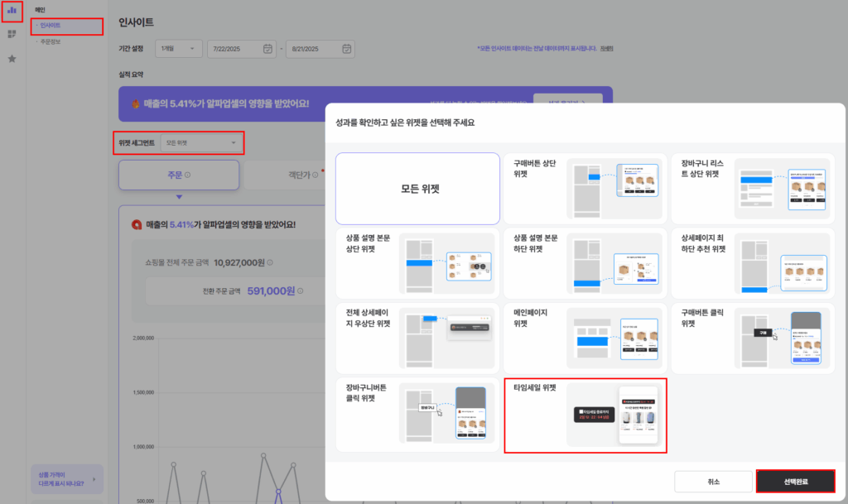
Task: Open the 1개월 period dropdown
Action: 178,49
